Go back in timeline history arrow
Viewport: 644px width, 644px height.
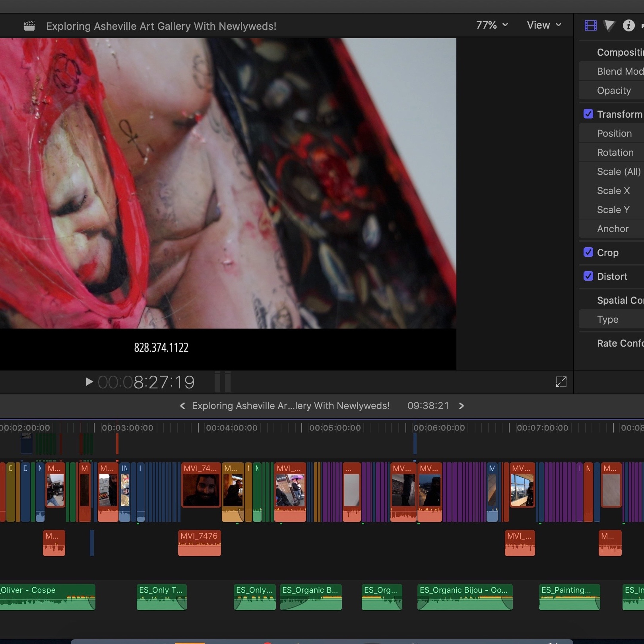point(182,406)
